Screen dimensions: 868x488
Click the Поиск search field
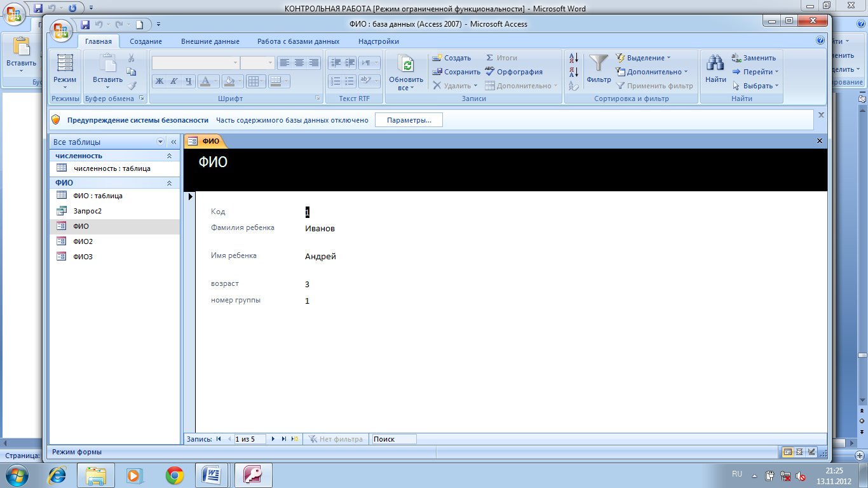(x=394, y=439)
